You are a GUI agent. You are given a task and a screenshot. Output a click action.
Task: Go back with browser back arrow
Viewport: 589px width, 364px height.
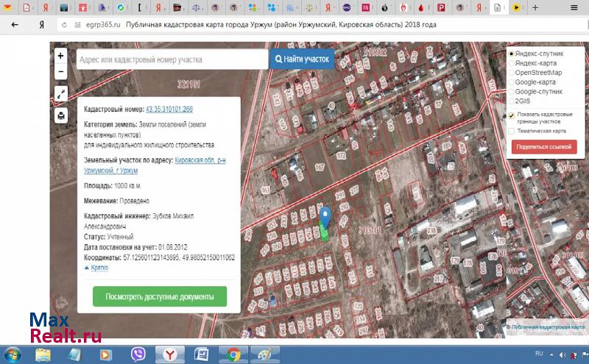(x=15, y=24)
